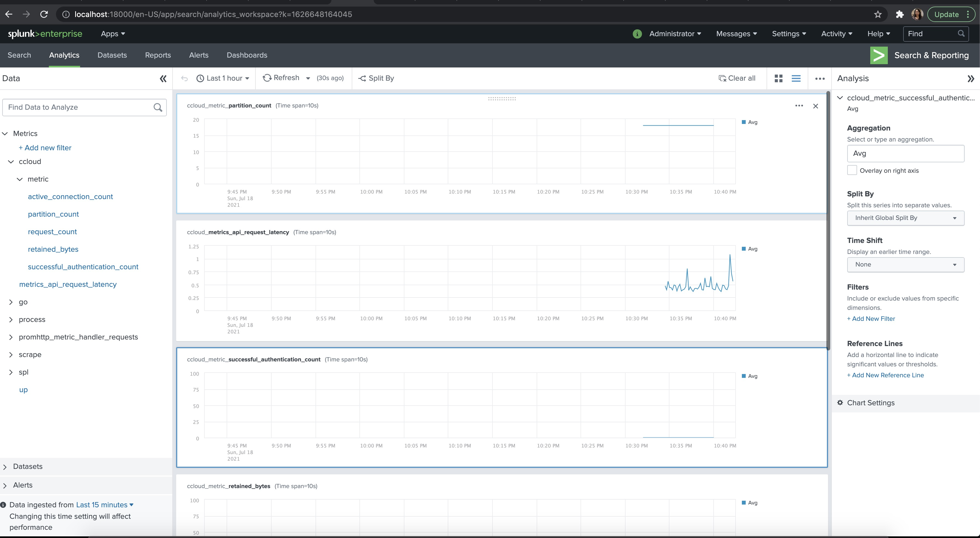980x538 pixels.
Task: Select the Analytics tab
Action: 64,55
